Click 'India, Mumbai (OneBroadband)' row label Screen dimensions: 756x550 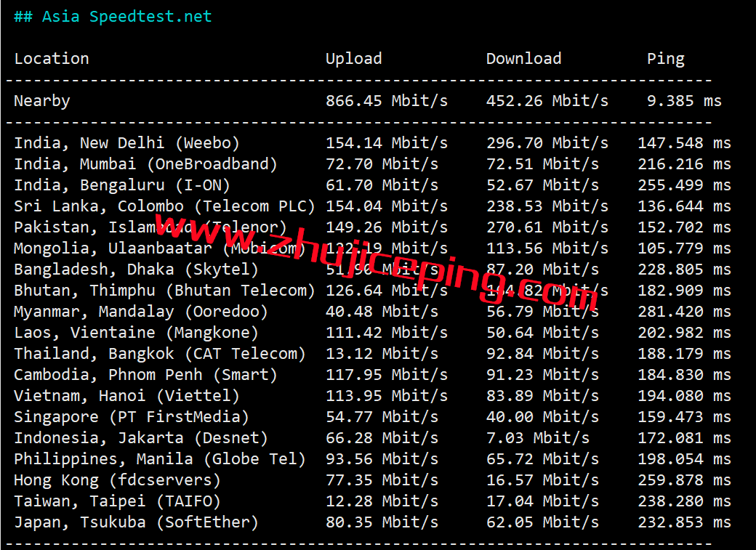(145, 164)
